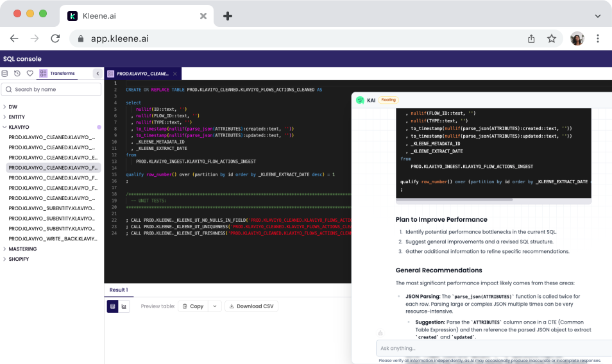Click the 'General Recommendations' heading
Viewport: 612px width, 364px height.
click(439, 270)
